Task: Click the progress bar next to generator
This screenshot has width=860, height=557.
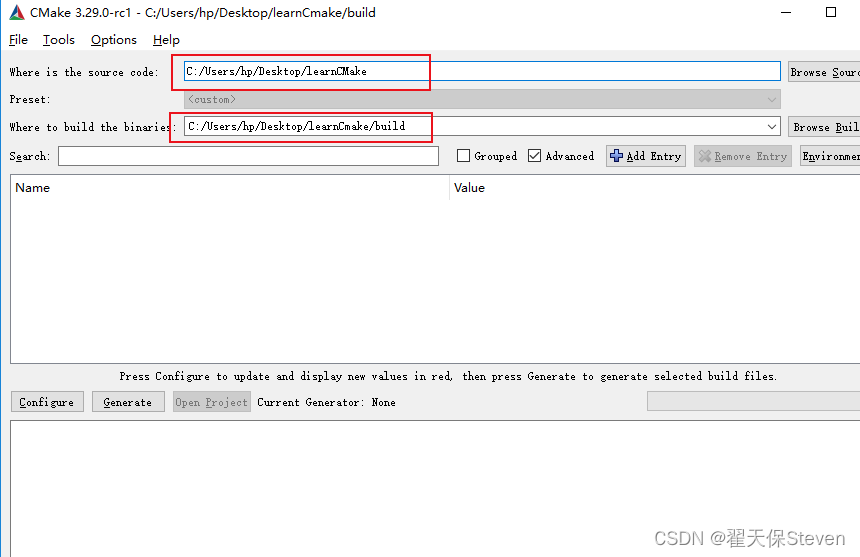Action: coord(754,401)
